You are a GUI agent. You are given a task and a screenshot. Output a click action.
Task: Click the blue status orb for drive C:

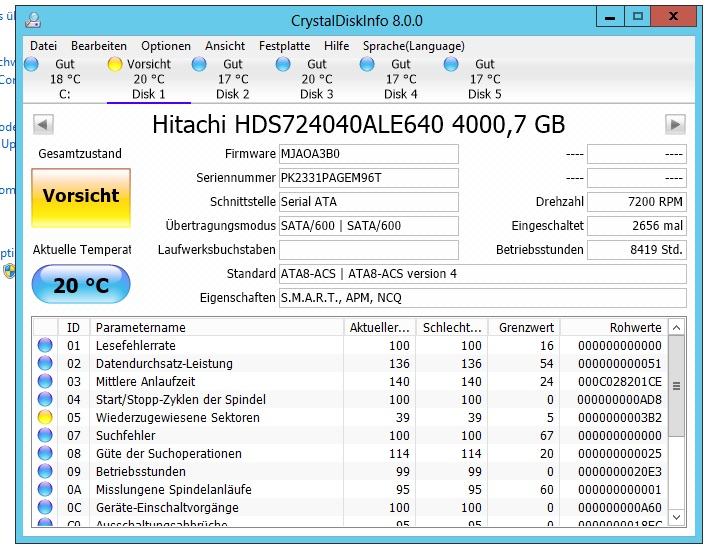[x=31, y=64]
